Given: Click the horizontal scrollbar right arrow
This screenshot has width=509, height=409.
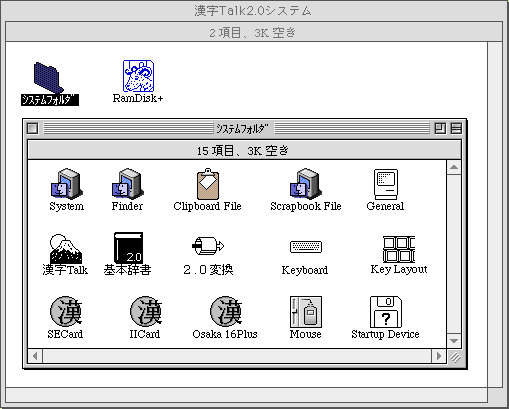Looking at the screenshot, I should tap(439, 356).
